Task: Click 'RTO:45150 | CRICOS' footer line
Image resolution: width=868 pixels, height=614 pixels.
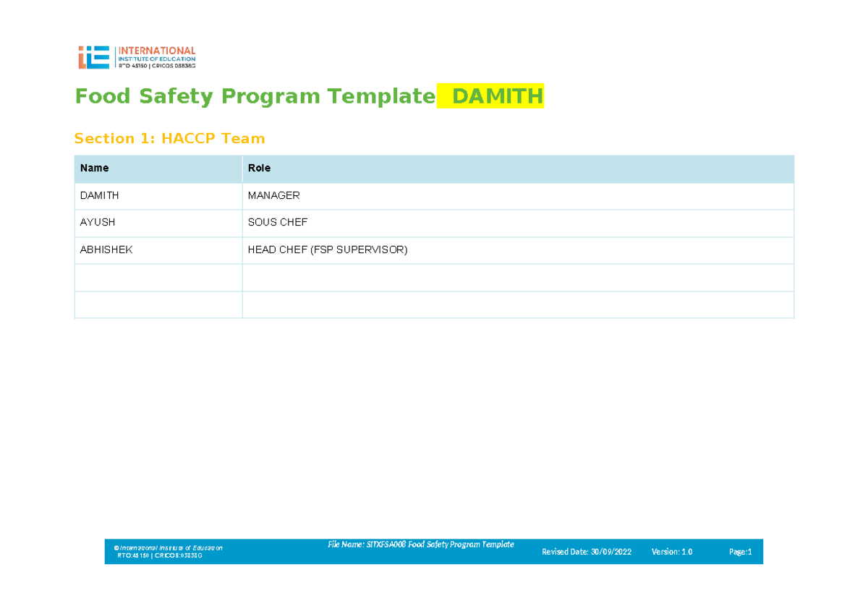Action: 160,556
